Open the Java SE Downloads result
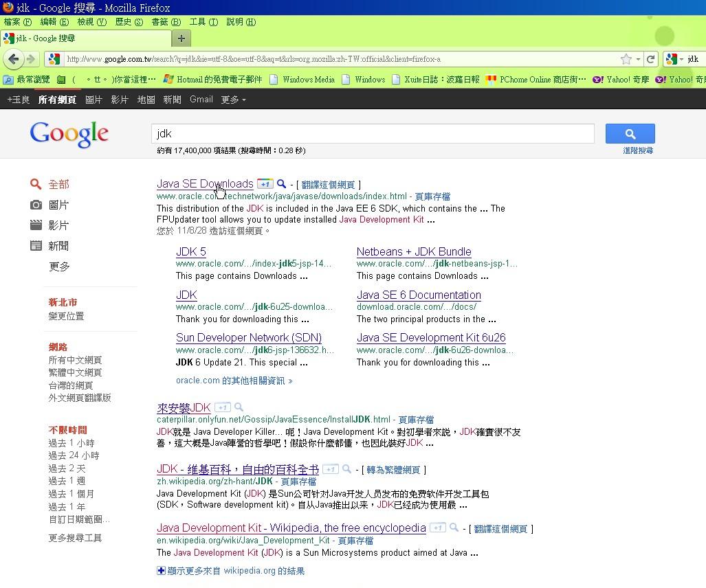The width and height of the screenshot is (706, 588). coord(205,183)
